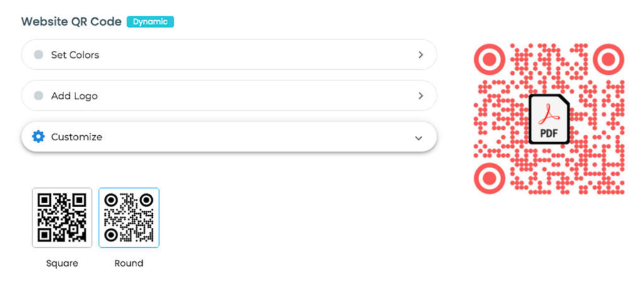Viewport: 644px width, 285px height.
Task: Click top-left red finder circle on QR code
Action: [x=489, y=59]
